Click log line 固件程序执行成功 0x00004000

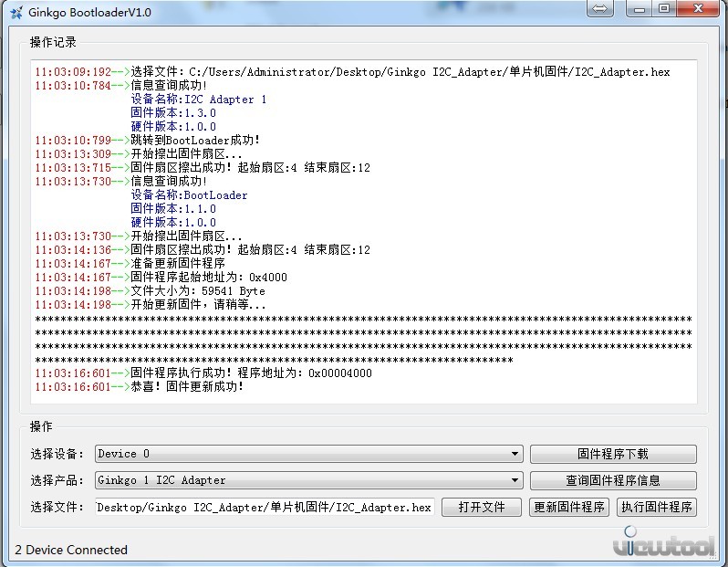click(x=203, y=373)
